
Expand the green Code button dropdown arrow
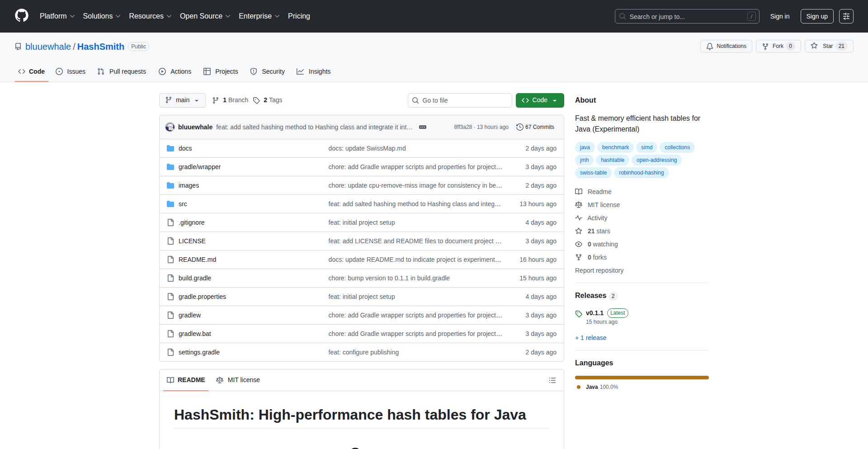pos(556,100)
